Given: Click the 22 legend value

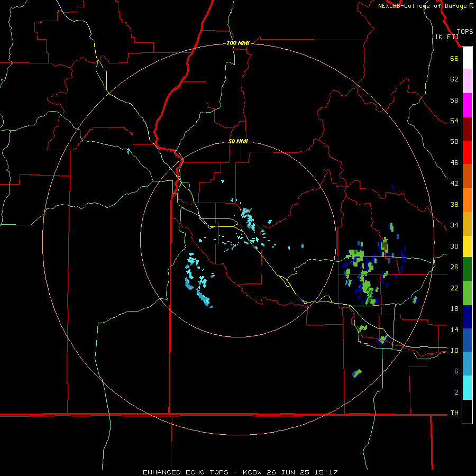Looking at the screenshot, I should click(454, 288).
